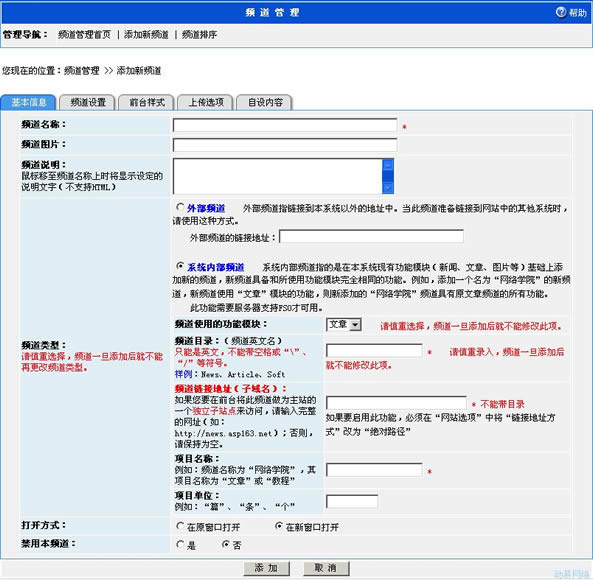The height and width of the screenshot is (580, 593).
Task: Open the 频道排序 navigation link
Action: tap(199, 35)
